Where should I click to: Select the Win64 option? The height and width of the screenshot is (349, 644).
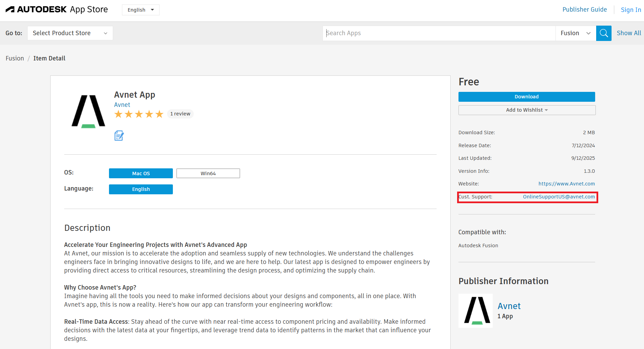click(x=208, y=173)
